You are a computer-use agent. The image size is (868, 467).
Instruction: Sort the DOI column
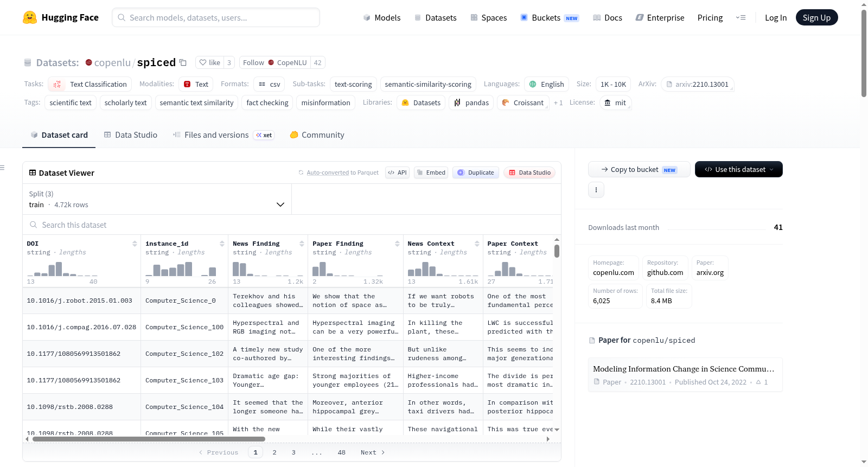tap(135, 244)
